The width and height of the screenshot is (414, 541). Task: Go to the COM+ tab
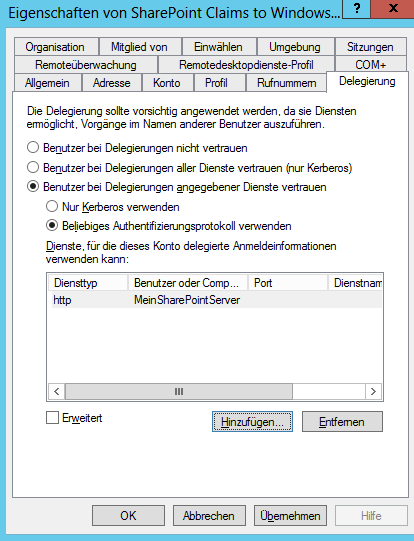[x=371, y=65]
